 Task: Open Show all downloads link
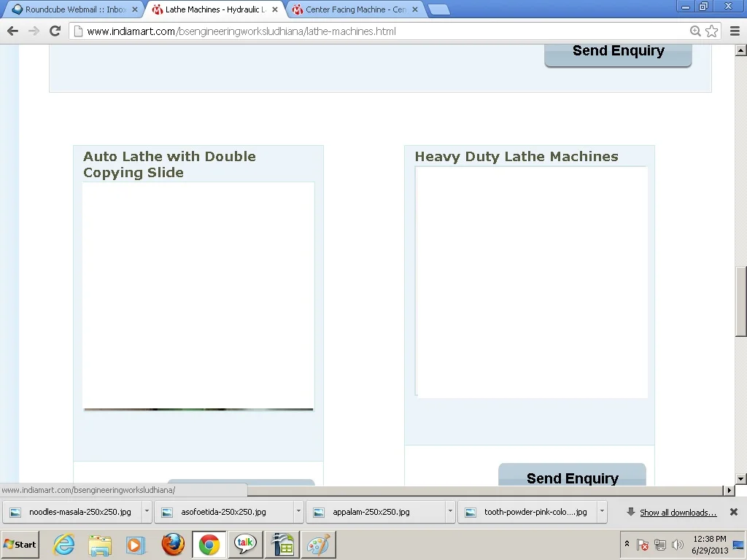(678, 513)
